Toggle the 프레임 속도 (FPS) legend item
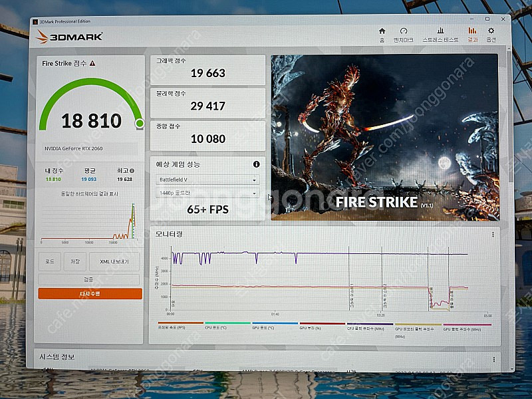This screenshot has height=399, width=532. [x=180, y=326]
